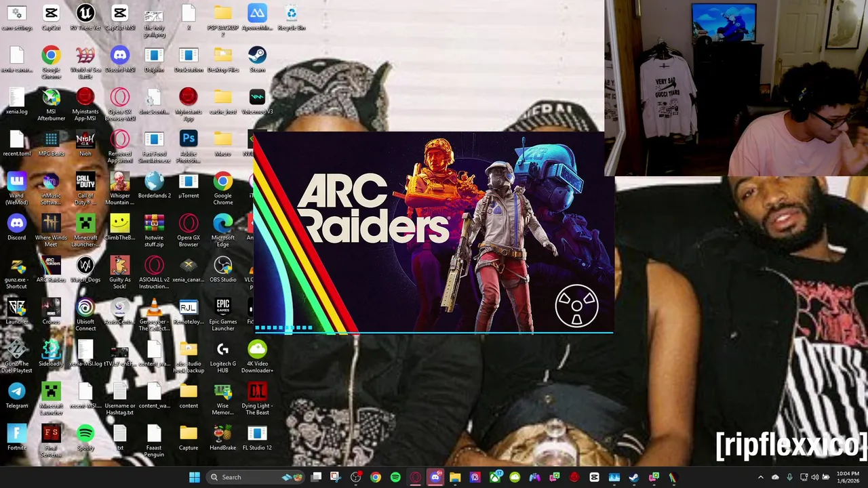Switch to Discord in the taskbar
This screenshot has width=868, height=488.
pos(435,477)
